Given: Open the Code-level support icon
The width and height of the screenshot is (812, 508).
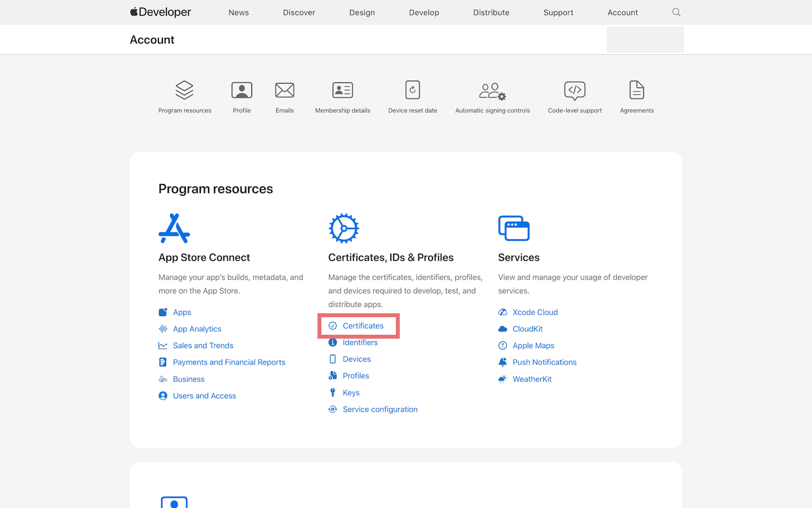Looking at the screenshot, I should (575, 91).
